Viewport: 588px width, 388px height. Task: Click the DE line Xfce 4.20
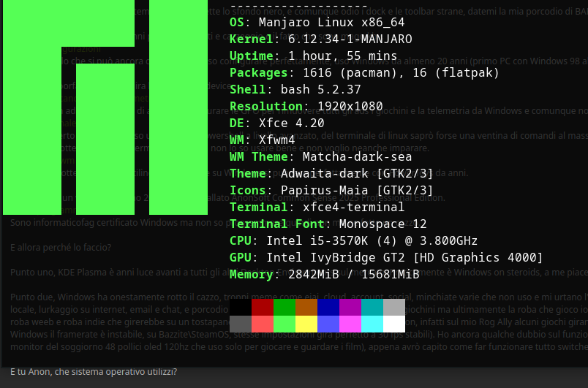(277, 123)
